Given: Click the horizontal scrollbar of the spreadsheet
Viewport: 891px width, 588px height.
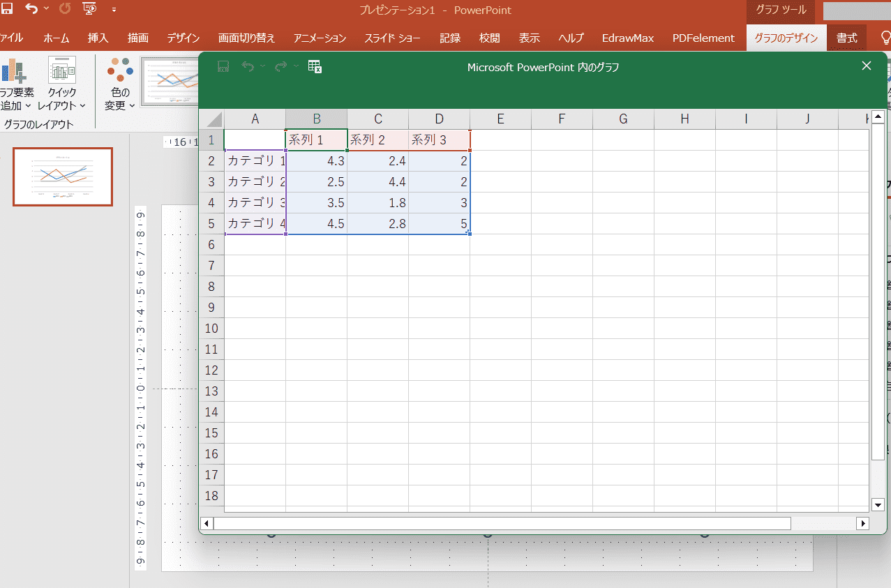Looking at the screenshot, I should tap(502, 523).
